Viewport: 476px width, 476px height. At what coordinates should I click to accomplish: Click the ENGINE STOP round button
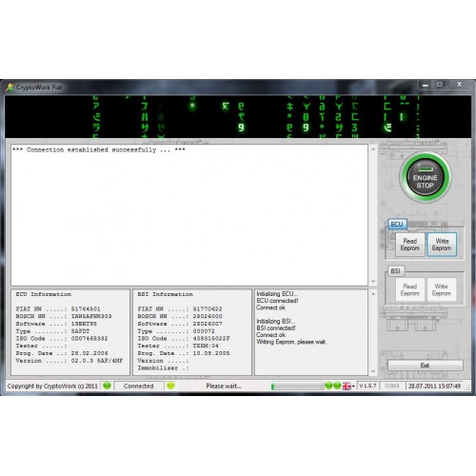click(425, 177)
